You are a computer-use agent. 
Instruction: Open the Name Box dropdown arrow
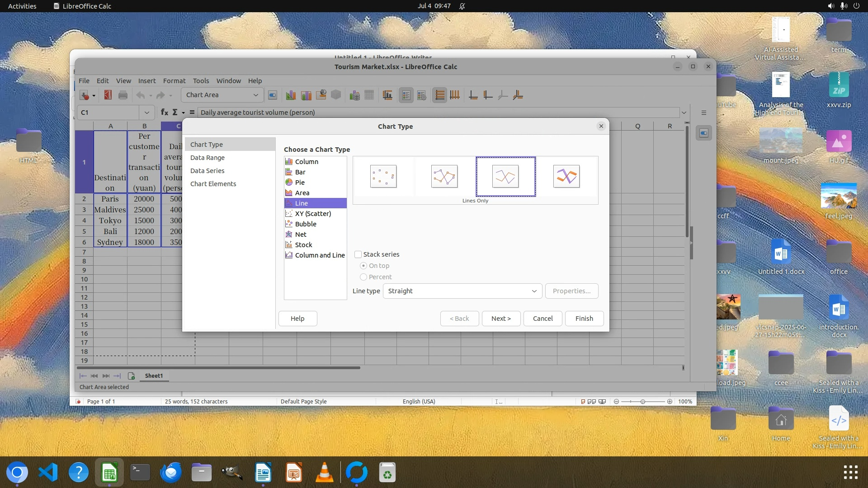click(x=146, y=113)
